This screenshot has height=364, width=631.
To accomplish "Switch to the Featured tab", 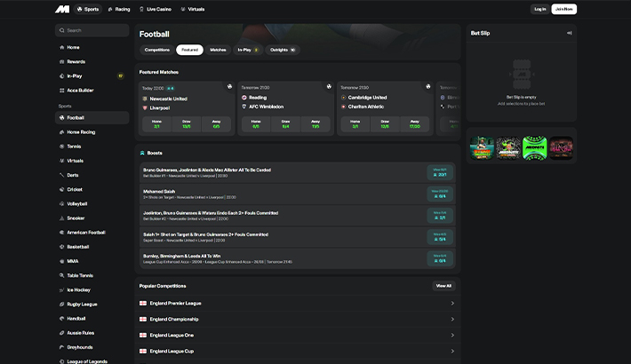I will tap(189, 50).
